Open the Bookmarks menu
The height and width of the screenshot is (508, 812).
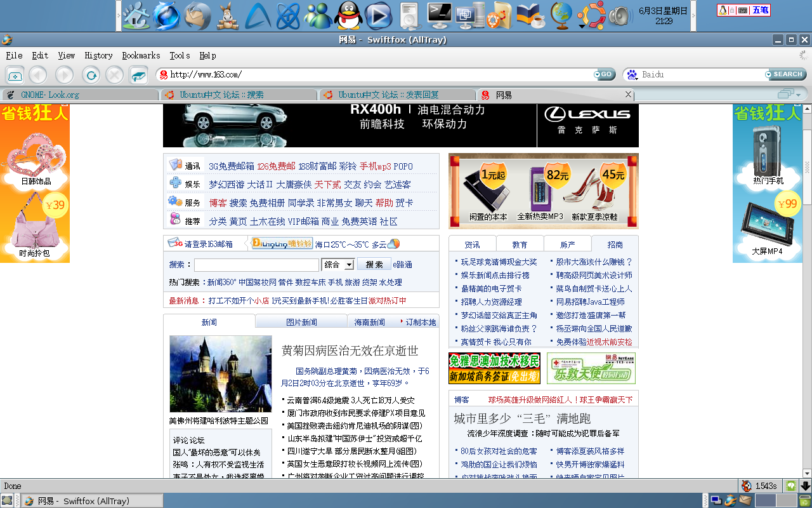pyautogui.click(x=141, y=56)
